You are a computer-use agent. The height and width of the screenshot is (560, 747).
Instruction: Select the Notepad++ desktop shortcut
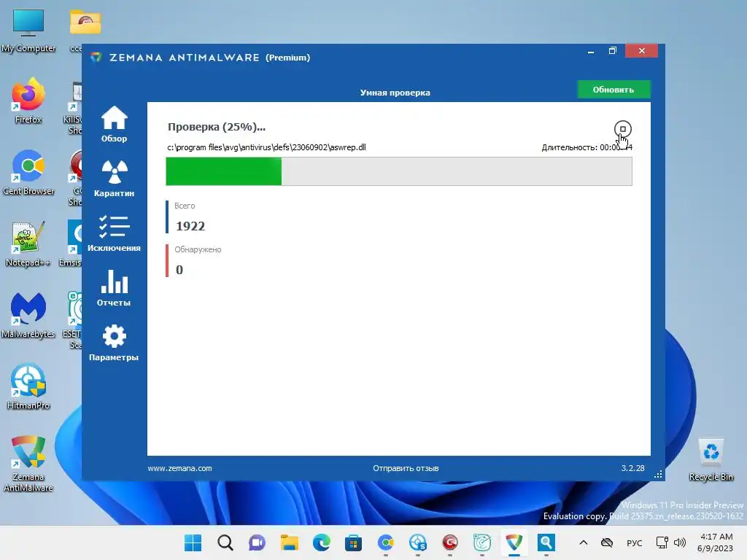(x=28, y=244)
